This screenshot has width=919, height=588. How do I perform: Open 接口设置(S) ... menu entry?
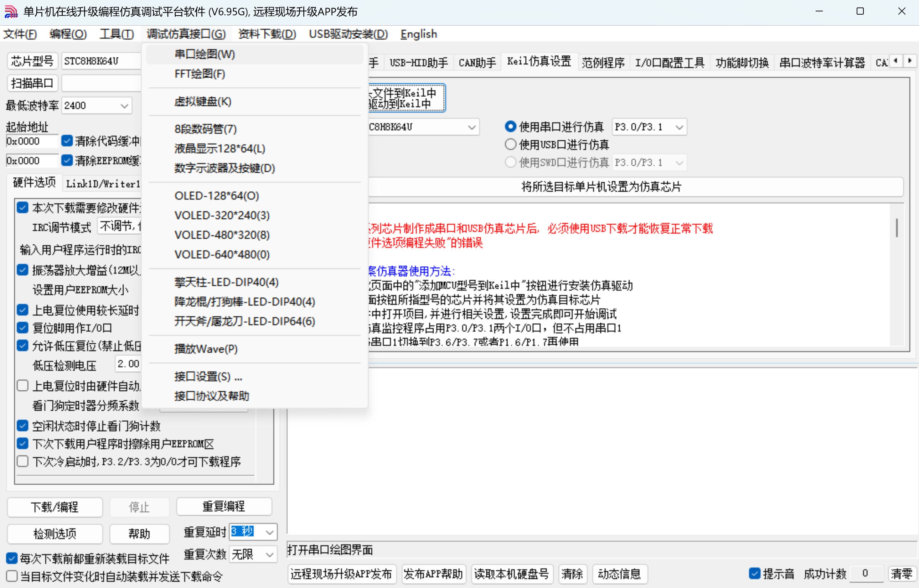(254, 376)
